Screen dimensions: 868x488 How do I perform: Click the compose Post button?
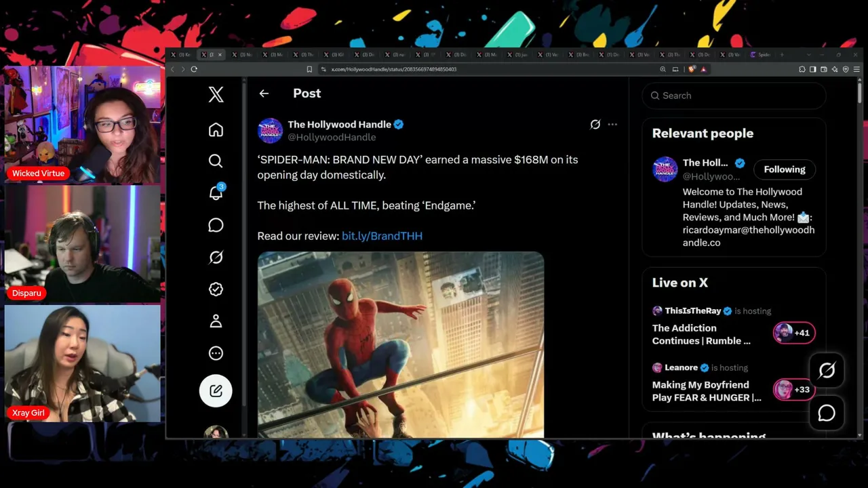click(216, 390)
